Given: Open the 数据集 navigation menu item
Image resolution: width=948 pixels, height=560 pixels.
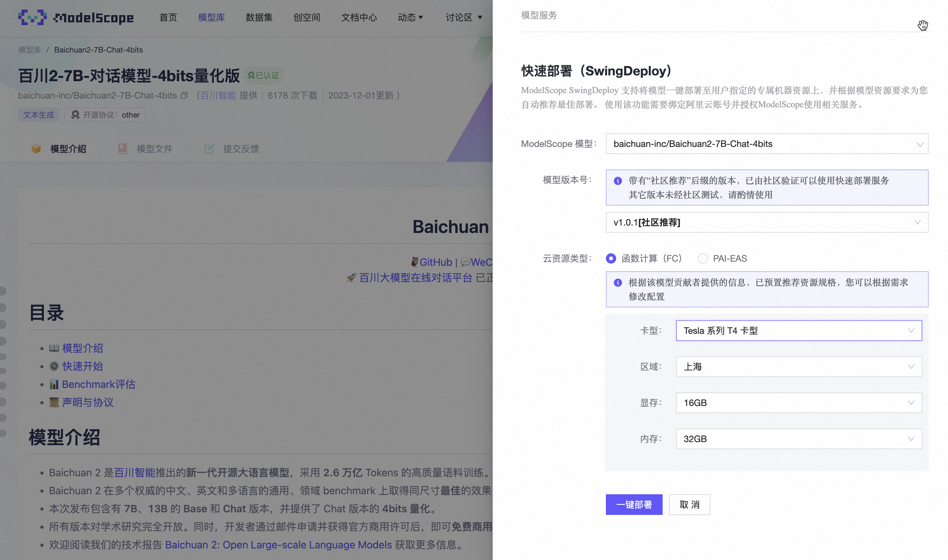Looking at the screenshot, I should 259,17.
